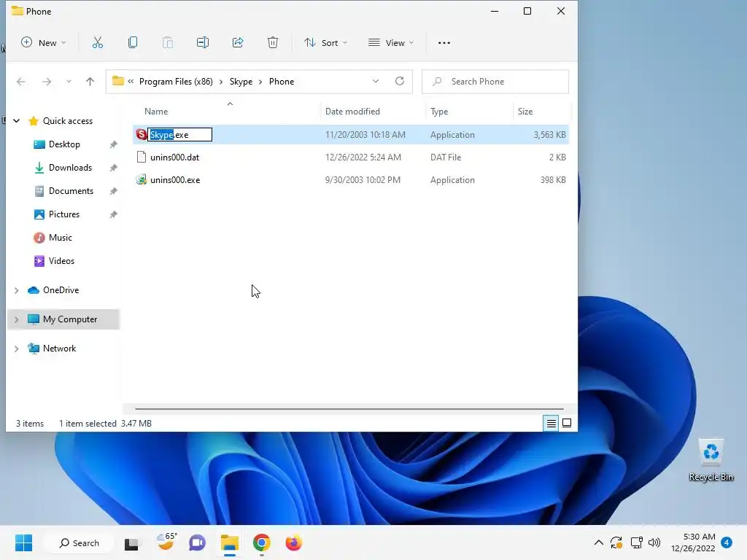
Task: Show hidden system tray icons chevron
Action: point(599,542)
